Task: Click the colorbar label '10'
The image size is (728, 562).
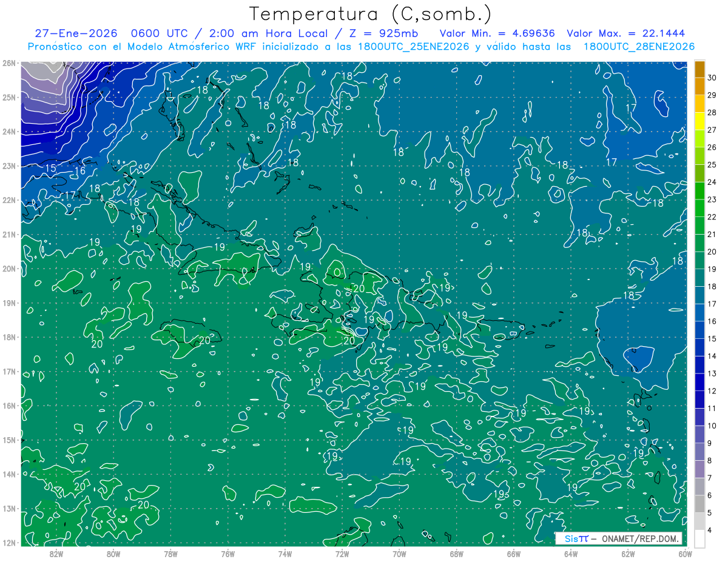Action: [712, 426]
